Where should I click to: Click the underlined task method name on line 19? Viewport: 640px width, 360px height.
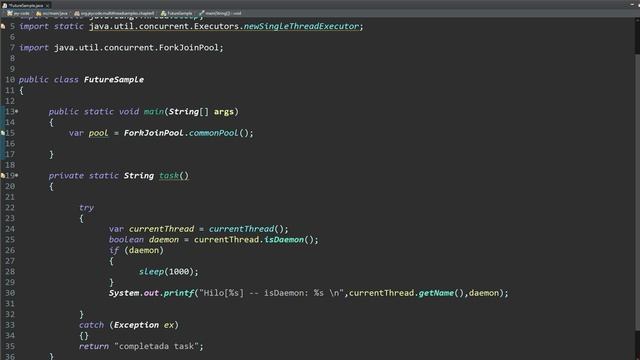(x=169, y=176)
